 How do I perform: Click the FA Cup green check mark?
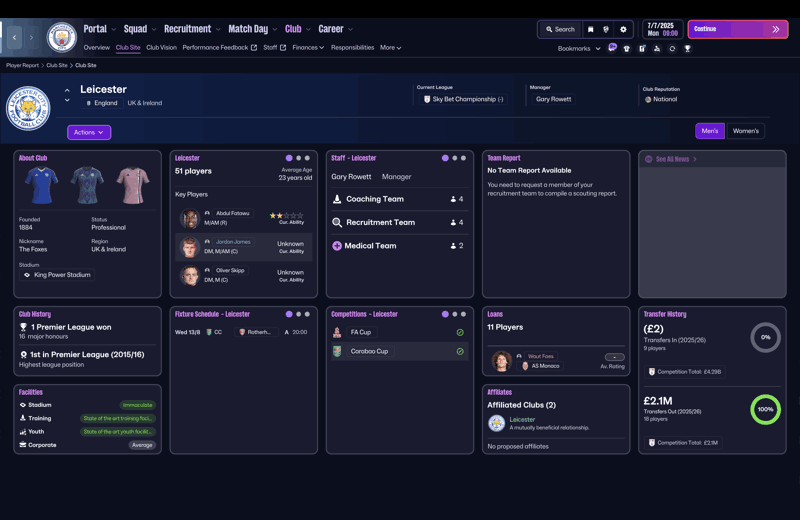460,332
